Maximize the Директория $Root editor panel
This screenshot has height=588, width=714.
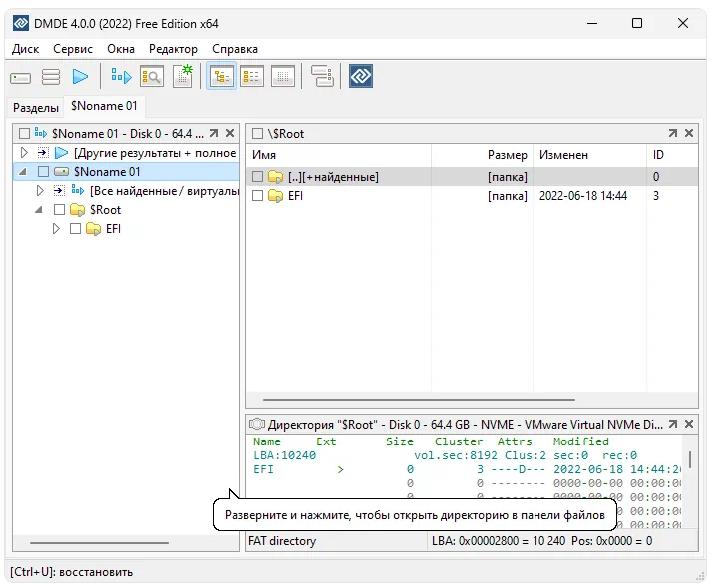672,425
